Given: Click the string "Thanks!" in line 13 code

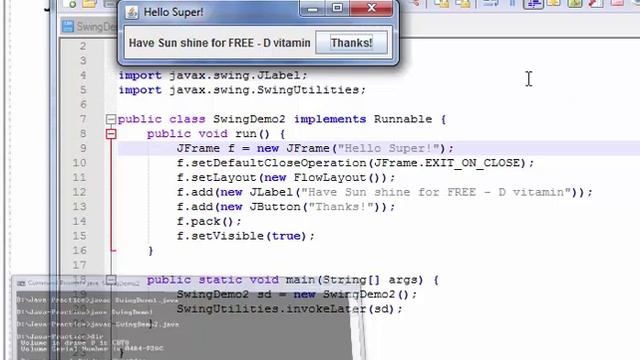Looking at the screenshot, I should coord(341,207).
